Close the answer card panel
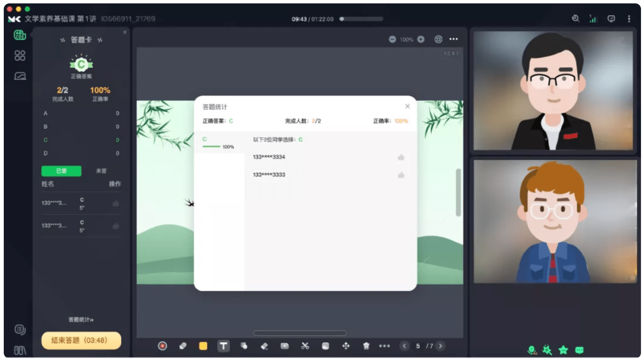 [x=125, y=32]
